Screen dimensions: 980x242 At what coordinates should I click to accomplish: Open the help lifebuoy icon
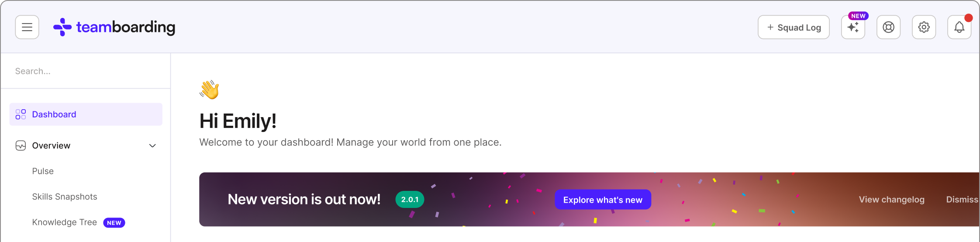pyautogui.click(x=888, y=28)
